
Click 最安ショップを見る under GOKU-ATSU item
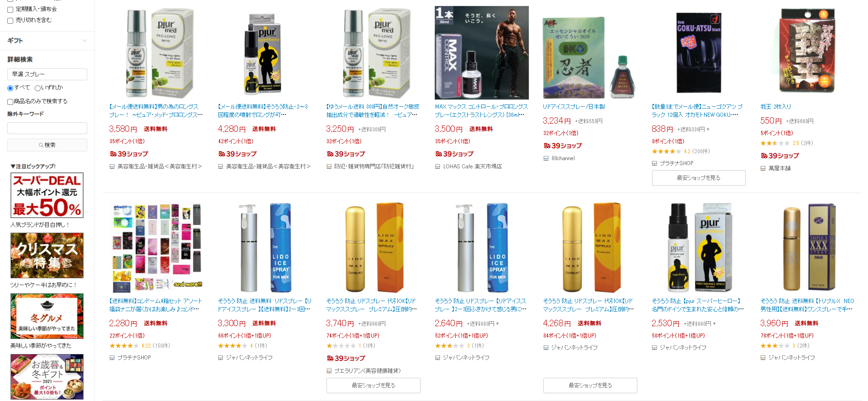coord(699,178)
